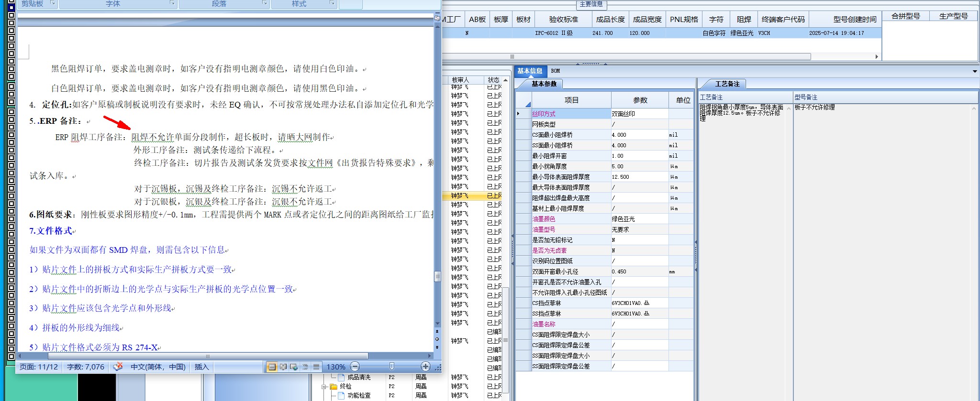Screen dimensions: 980x401
Task: Open the 段落 dialog launcher icon
Action: click(265, 3)
